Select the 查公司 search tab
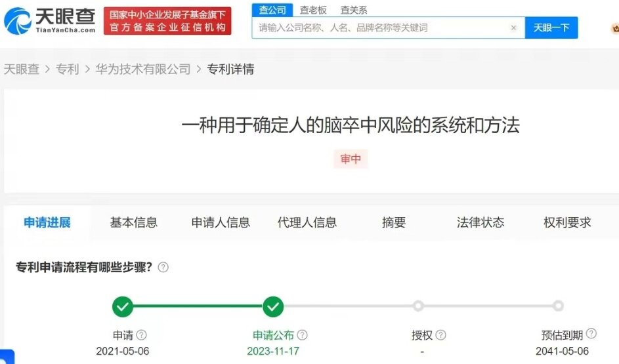Screen dimensions: 619x364 click(272, 10)
